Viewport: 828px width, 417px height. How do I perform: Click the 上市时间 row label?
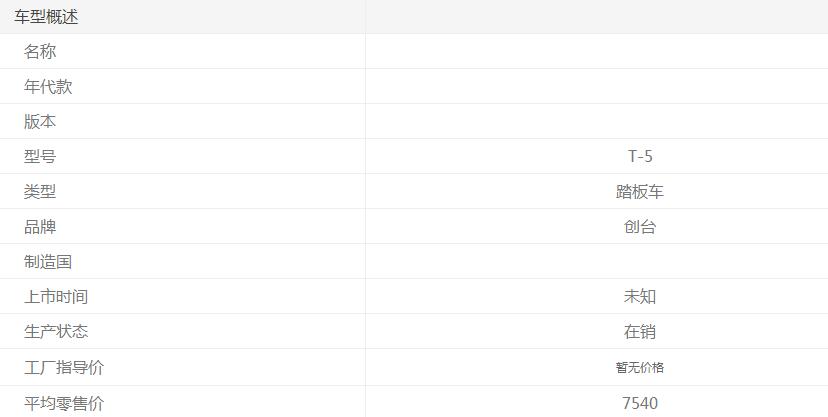point(56,297)
